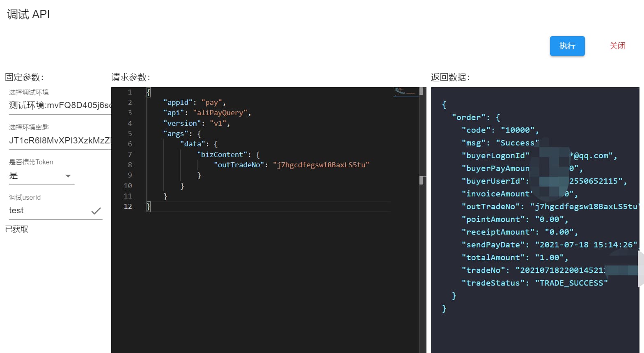
Task: Click the "pointAmount": "0.00" line
Action: [515, 219]
